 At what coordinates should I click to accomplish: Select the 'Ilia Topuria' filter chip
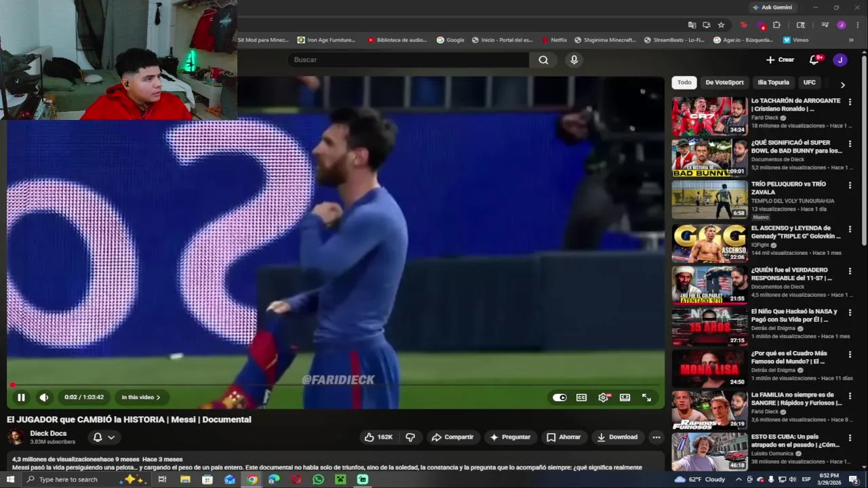[773, 83]
